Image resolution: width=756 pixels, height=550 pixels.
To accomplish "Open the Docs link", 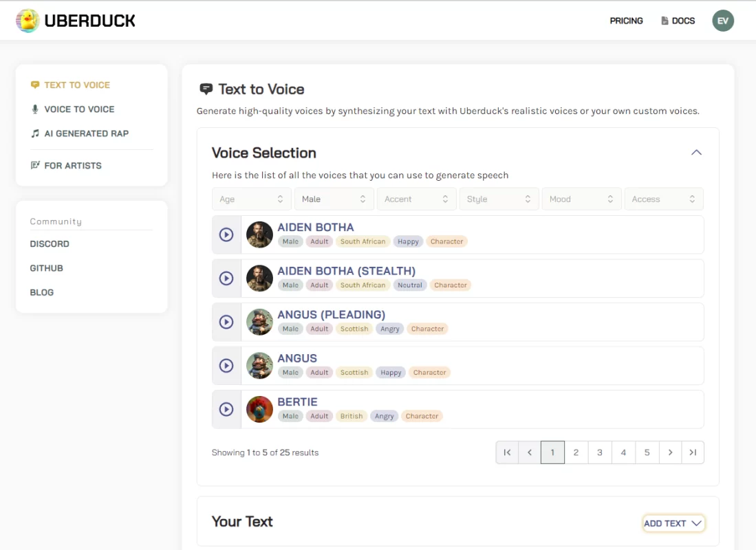I will tap(678, 21).
